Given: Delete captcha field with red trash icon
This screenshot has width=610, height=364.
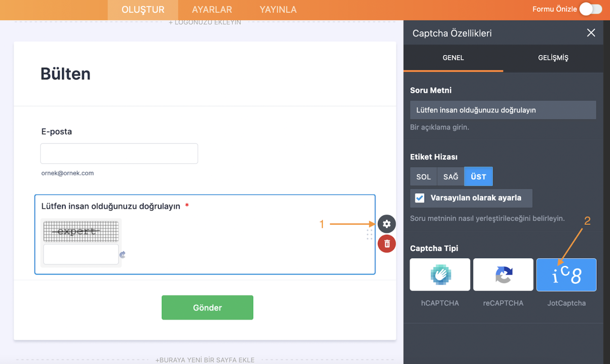Looking at the screenshot, I should click(386, 244).
